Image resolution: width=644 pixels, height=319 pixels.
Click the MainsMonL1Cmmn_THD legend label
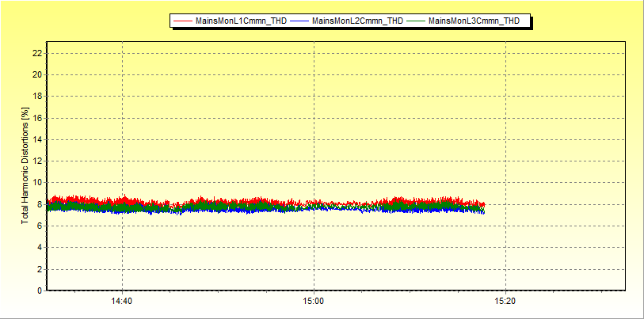coord(241,21)
